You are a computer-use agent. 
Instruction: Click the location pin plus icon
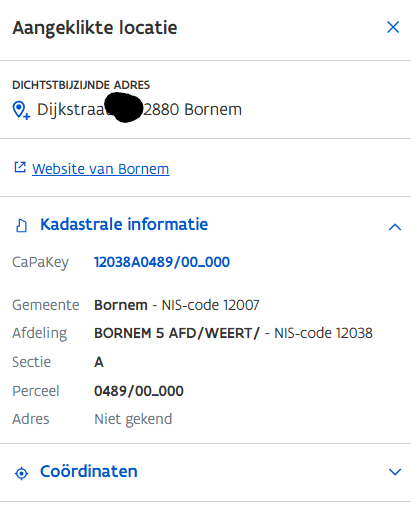tap(21, 110)
